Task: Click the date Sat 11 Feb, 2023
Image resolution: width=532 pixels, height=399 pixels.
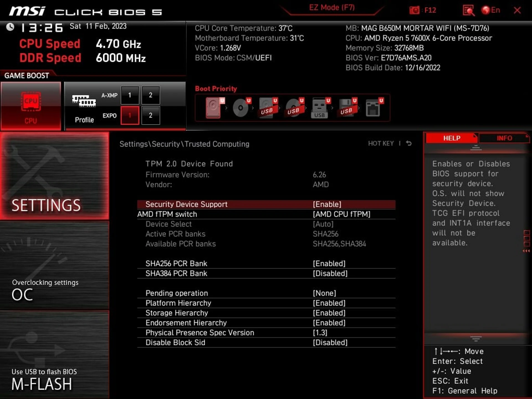Action: click(98, 26)
